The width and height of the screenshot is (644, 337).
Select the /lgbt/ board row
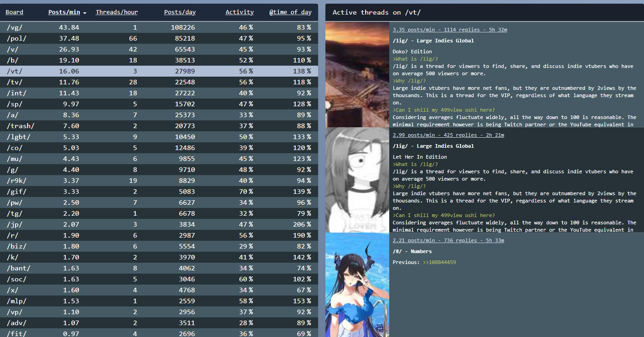click(159, 137)
